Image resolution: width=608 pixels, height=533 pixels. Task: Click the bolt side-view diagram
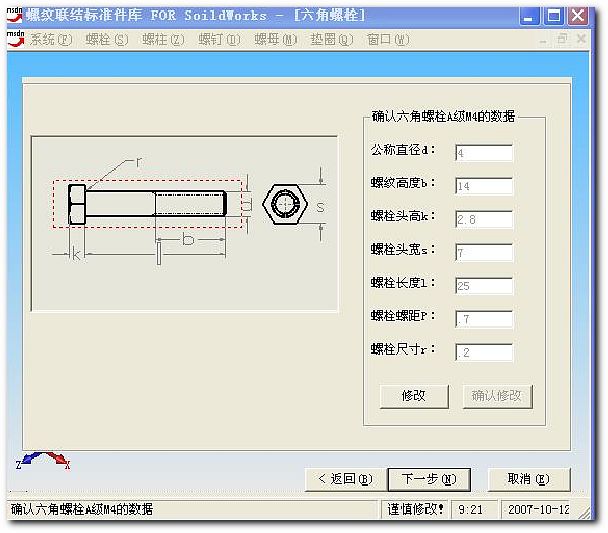[147, 204]
